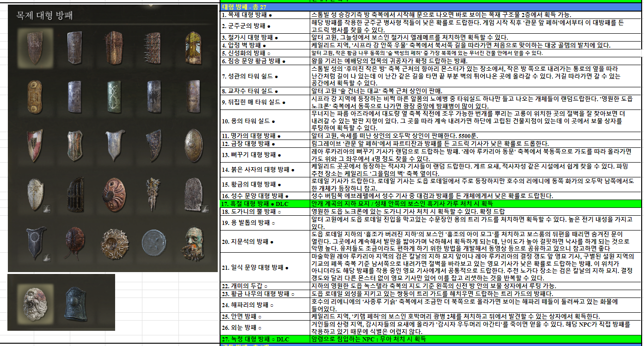Select the 해파리의 방패 description about '사종루 기슭'
The width and height of the screenshot is (644, 346).
[477, 305]
